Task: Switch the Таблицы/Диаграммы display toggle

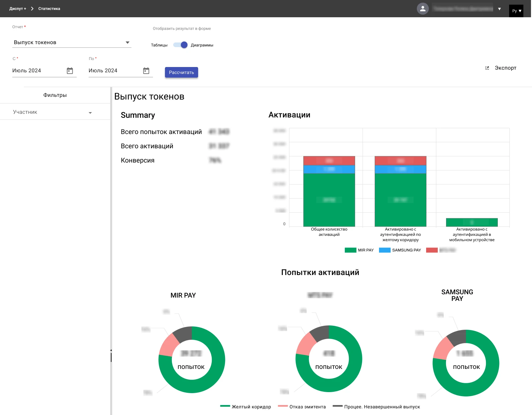Action: pos(181,45)
